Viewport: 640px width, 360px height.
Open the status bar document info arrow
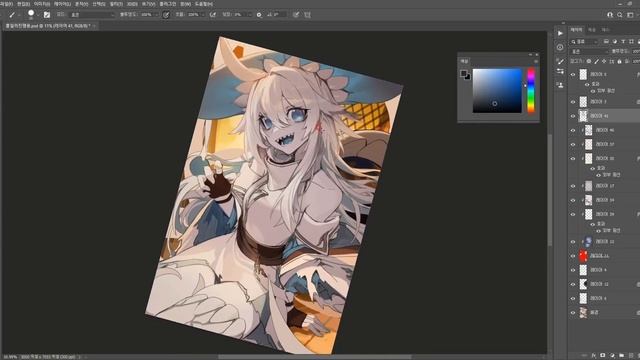point(80,357)
